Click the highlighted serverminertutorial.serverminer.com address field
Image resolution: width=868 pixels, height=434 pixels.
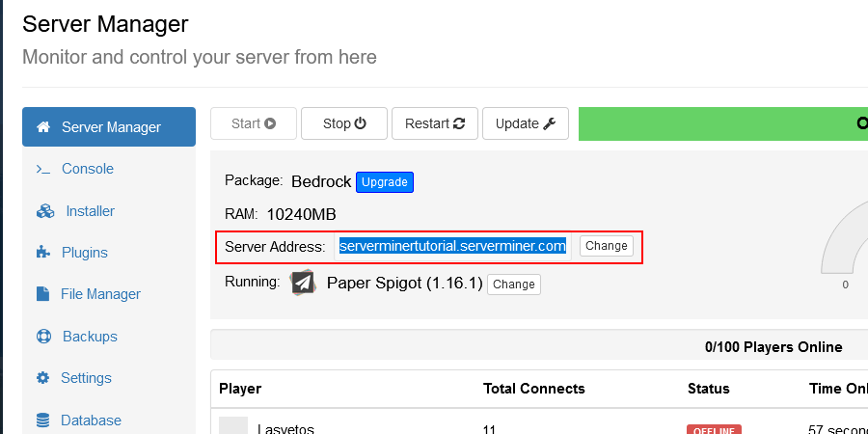coord(453,246)
